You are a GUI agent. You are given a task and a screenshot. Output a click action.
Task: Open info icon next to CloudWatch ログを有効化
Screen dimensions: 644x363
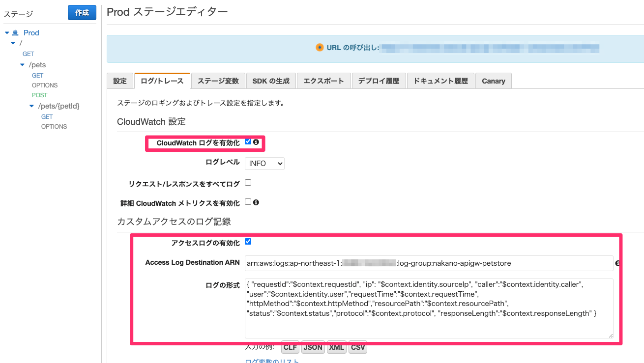tap(256, 142)
